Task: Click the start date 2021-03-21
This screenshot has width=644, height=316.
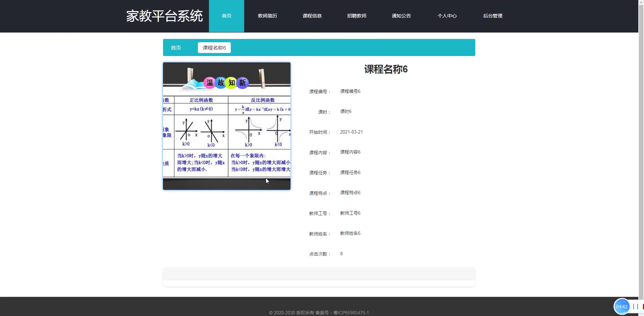Action: 351,132
